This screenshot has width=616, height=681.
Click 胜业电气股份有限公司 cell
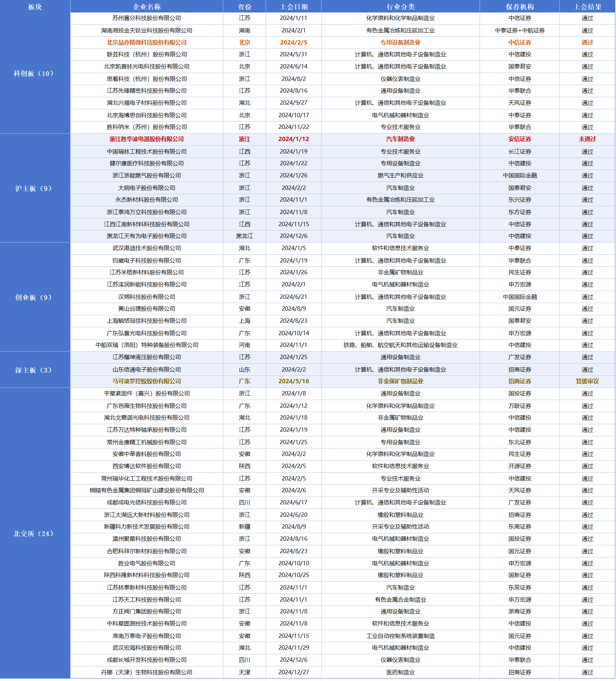147,563
